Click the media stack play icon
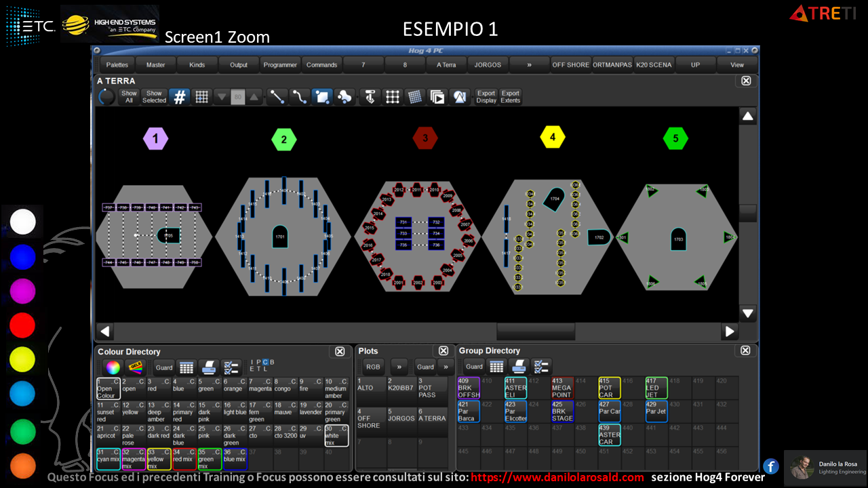 tap(437, 97)
